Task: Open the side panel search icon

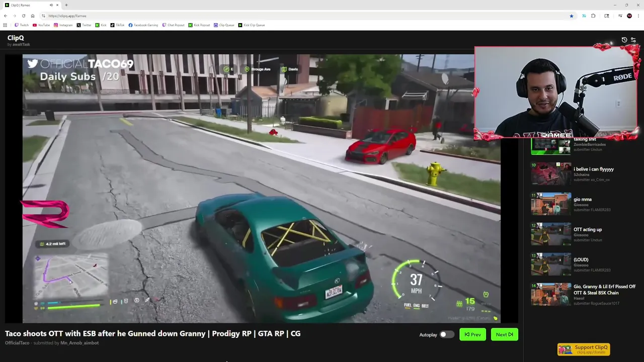Action: (607, 16)
